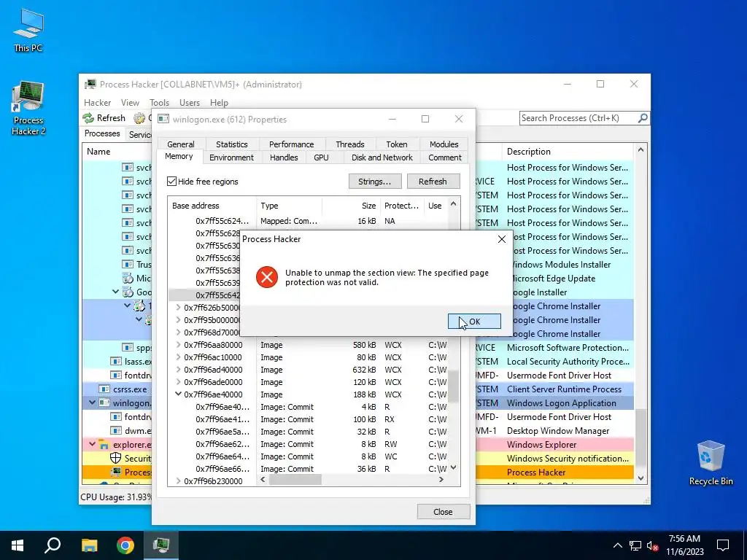Open the Token tab
The width and height of the screenshot is (747, 560).
pos(396,144)
